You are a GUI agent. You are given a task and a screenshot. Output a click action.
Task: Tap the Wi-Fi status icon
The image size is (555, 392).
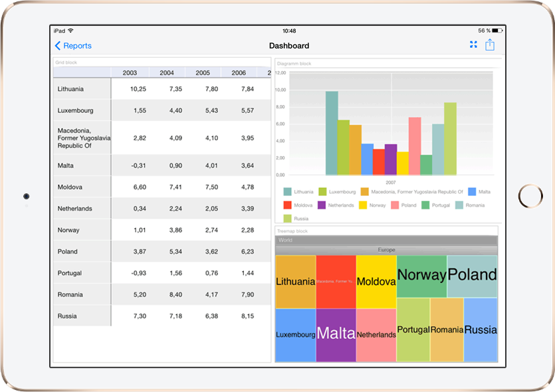70,31
